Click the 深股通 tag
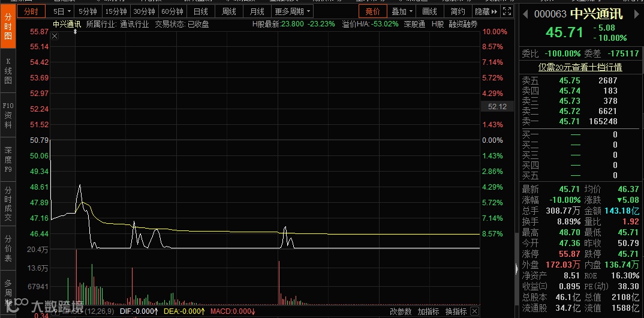644x318 pixels. [414, 24]
